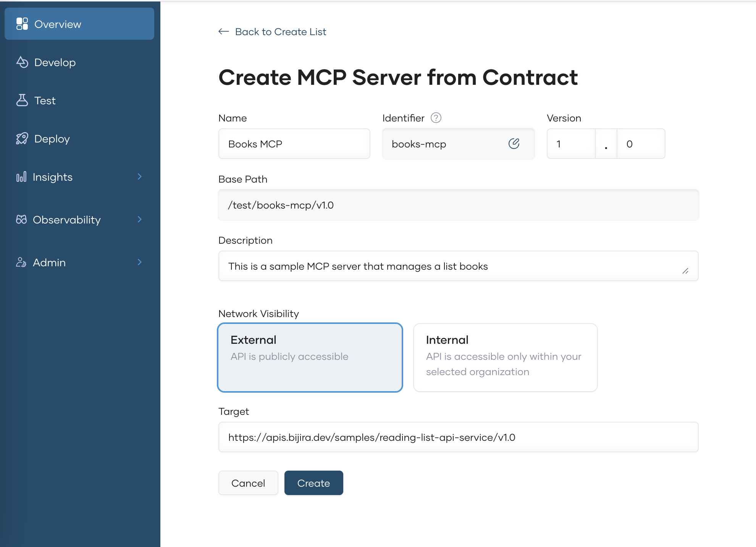Click the Create button
The width and height of the screenshot is (756, 547).
[x=313, y=483]
